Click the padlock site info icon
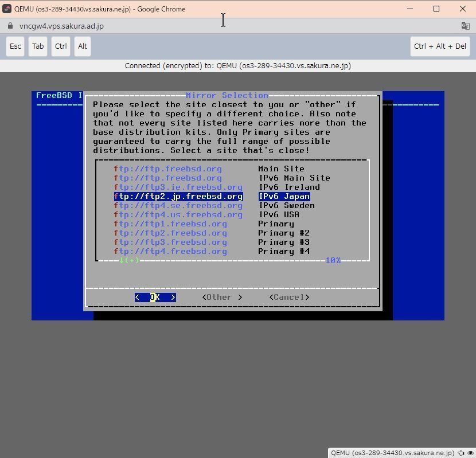Image resolution: width=476 pixels, height=458 pixels. pos(10,26)
